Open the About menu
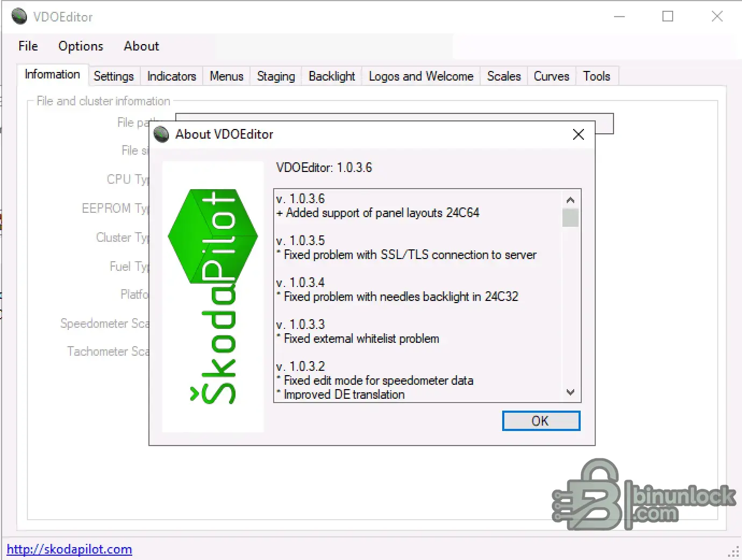This screenshot has height=560, width=742. [x=141, y=46]
